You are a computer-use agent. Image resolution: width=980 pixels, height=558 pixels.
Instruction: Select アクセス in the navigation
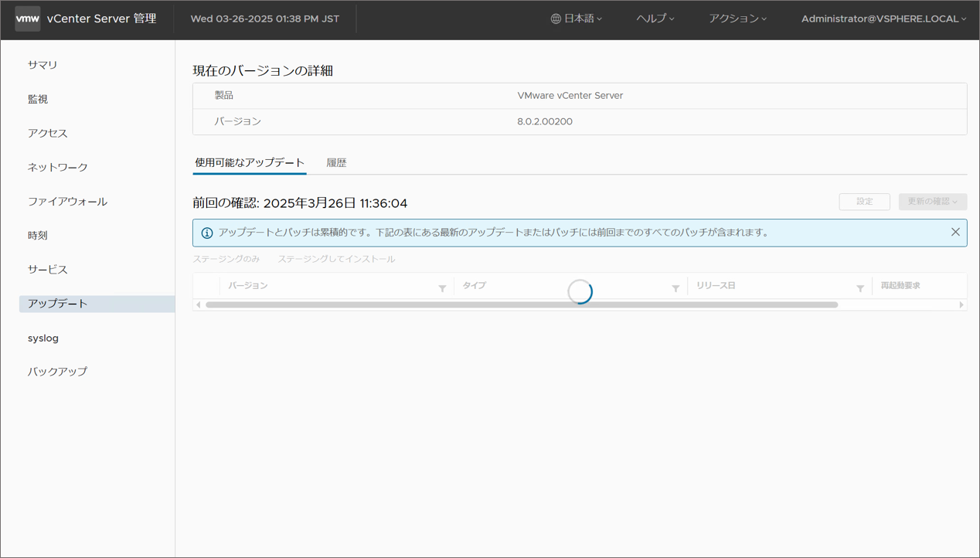point(48,133)
